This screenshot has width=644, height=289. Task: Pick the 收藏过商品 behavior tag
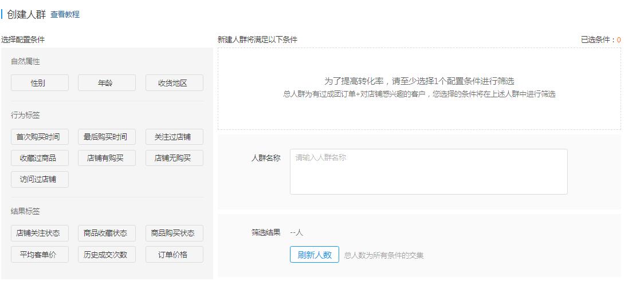click(40, 158)
